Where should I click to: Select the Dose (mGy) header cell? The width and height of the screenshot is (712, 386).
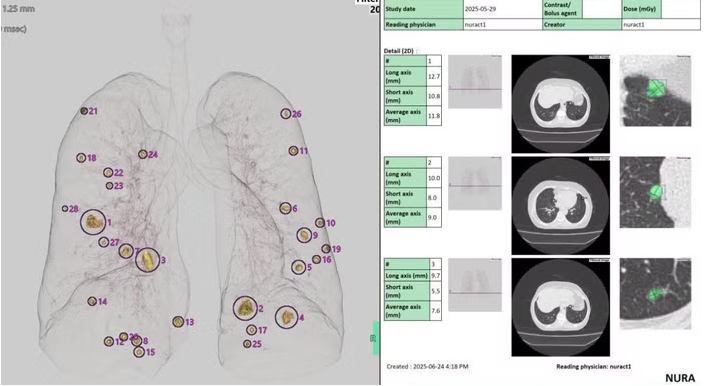(x=641, y=9)
